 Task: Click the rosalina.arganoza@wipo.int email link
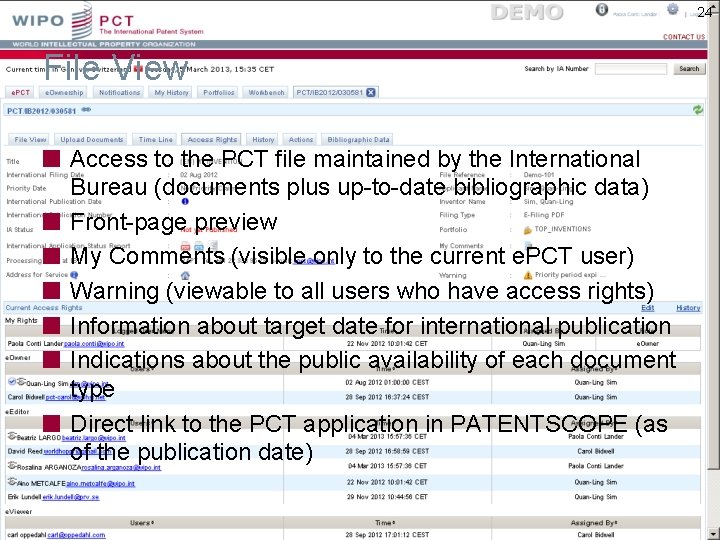coord(121,467)
